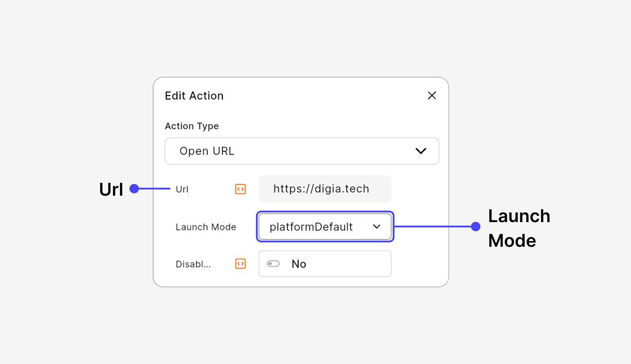Viewport: 631px width, 364px height.
Task: Click the blue dot beside the Url annotation
Action: click(x=134, y=189)
